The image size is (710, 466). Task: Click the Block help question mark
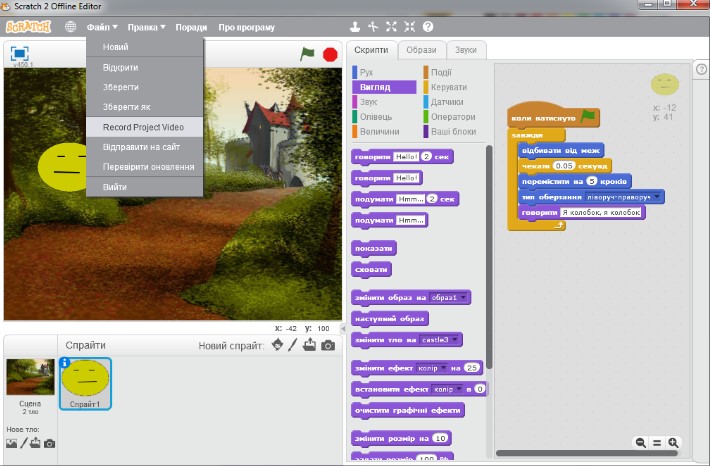click(x=428, y=27)
